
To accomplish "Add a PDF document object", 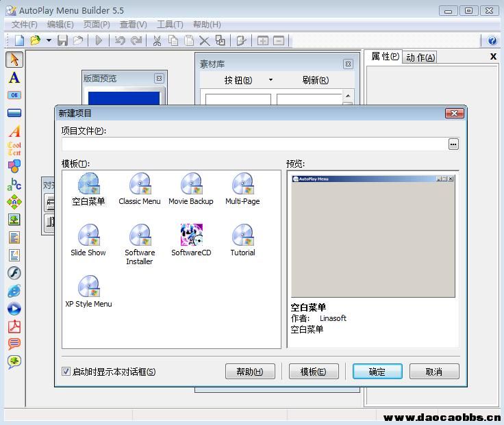I will 14,326.
